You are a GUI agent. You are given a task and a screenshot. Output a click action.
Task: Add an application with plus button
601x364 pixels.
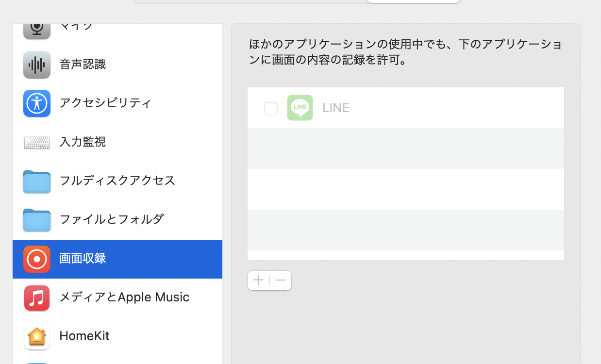click(258, 281)
